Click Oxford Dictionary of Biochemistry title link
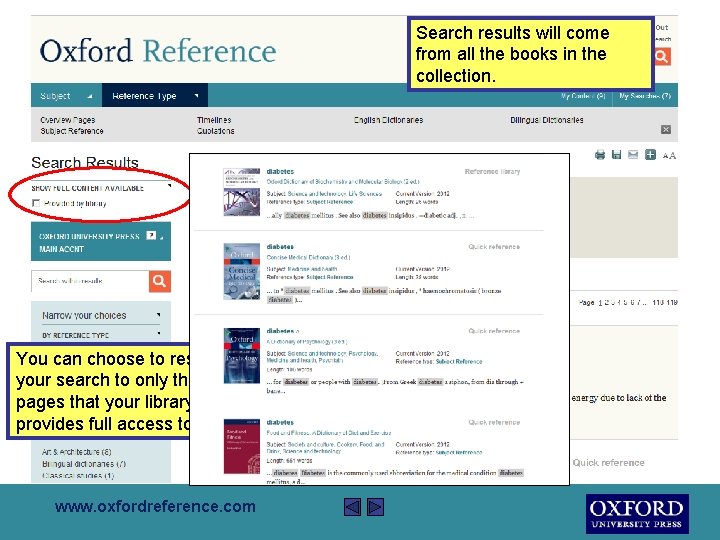Image resolution: width=720 pixels, height=540 pixels. pos(343,181)
